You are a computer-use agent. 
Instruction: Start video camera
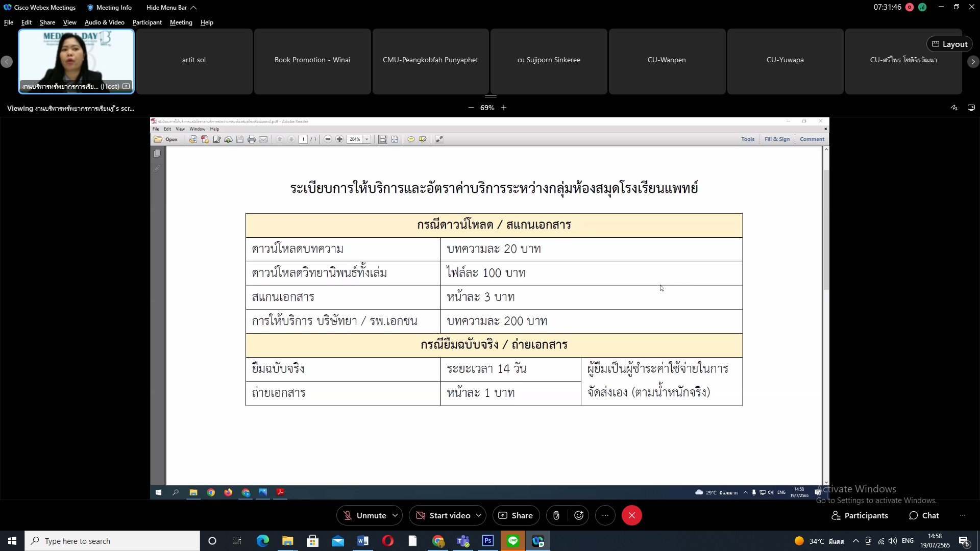click(x=443, y=515)
